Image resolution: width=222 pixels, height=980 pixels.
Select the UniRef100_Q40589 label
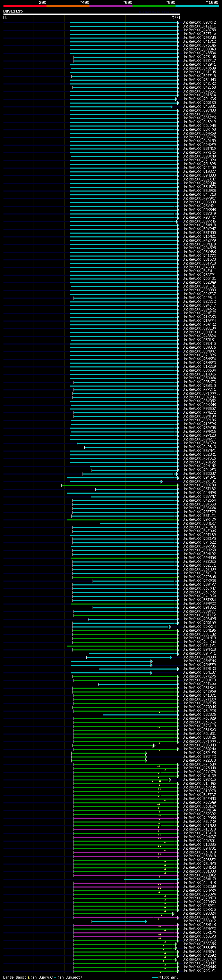coord(199,68)
